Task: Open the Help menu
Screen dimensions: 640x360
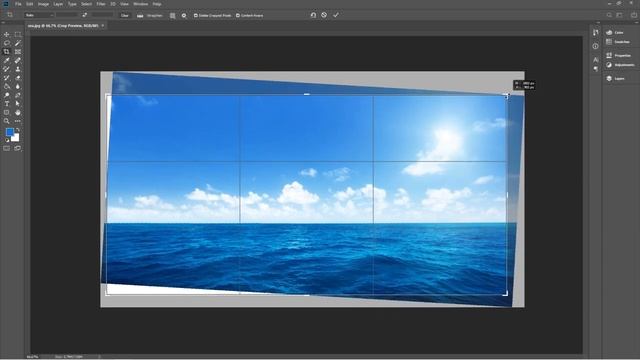Action: pyautogui.click(x=157, y=4)
